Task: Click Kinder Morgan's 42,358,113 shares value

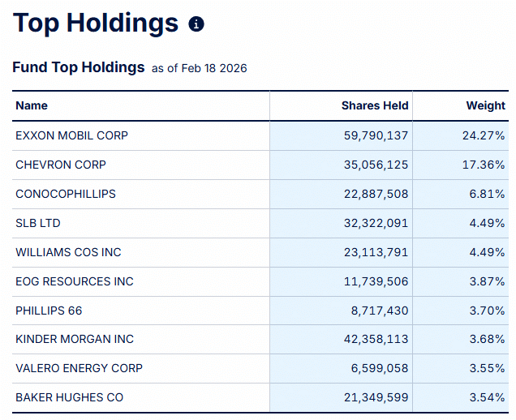Action: tap(376, 339)
